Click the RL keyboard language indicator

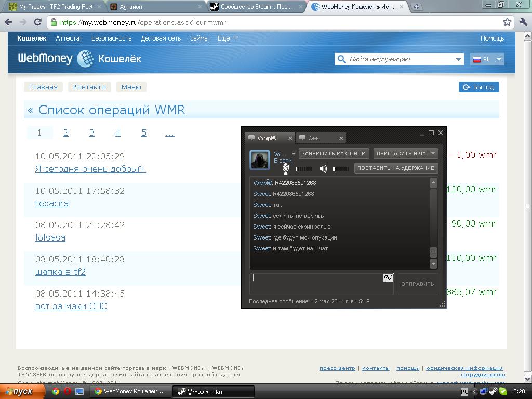[464, 392]
